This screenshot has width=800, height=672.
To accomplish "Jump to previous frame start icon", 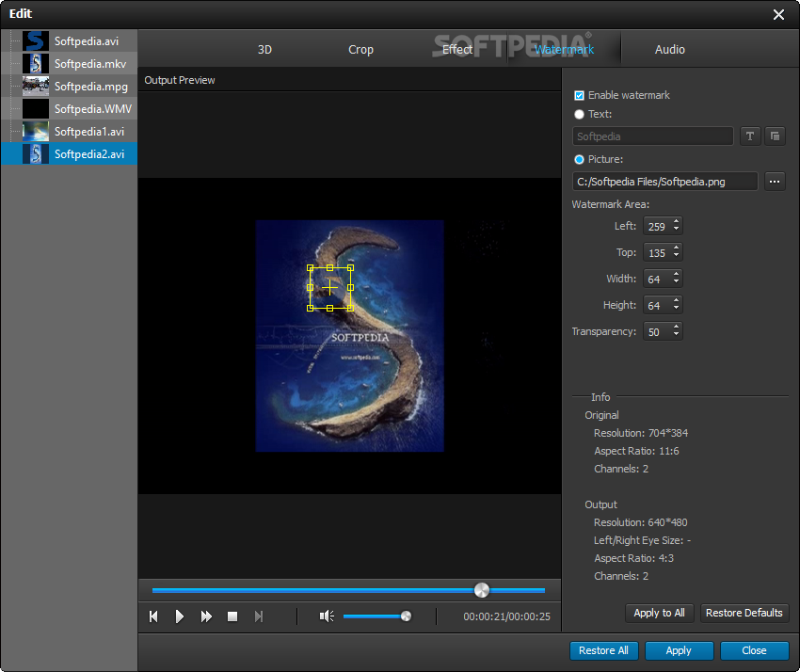I will click(x=153, y=616).
